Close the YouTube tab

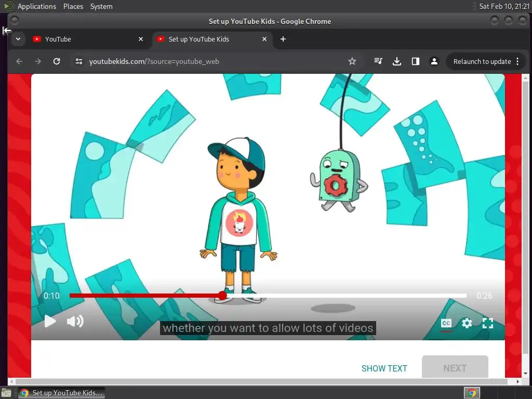coord(141,39)
